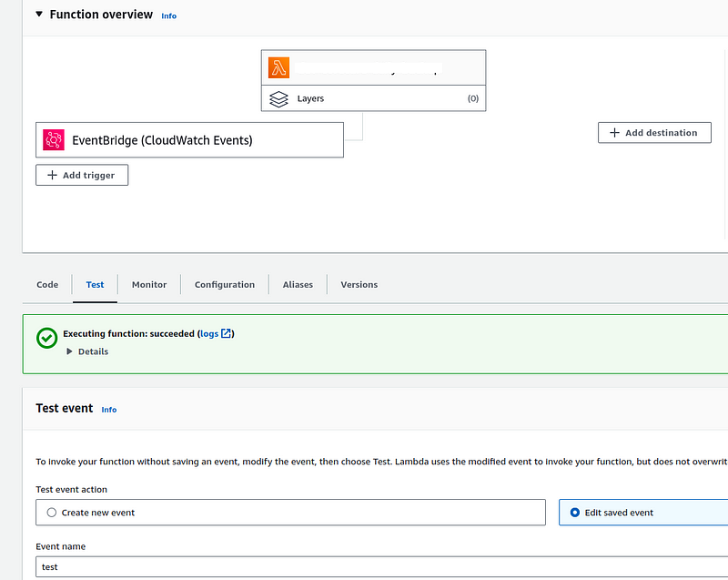Open logs via the external link icon
728x580 pixels.
227,333
